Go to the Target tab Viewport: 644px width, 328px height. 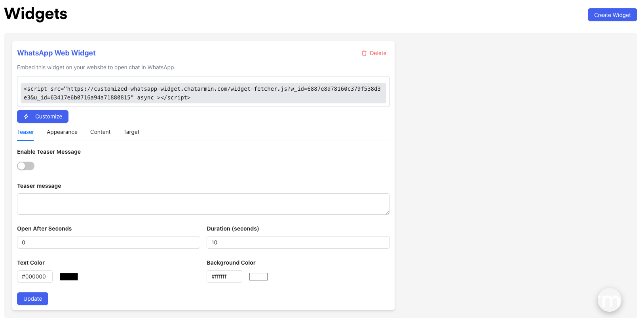(131, 132)
